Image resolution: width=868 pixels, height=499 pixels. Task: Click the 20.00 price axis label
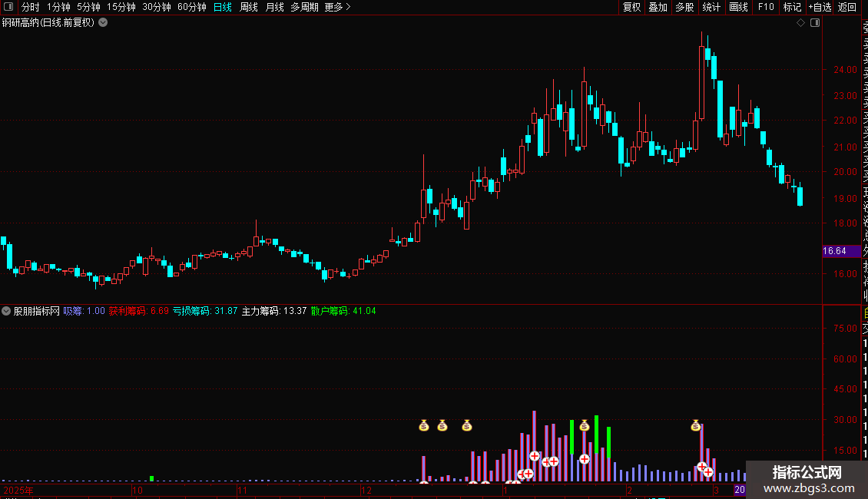coord(845,172)
